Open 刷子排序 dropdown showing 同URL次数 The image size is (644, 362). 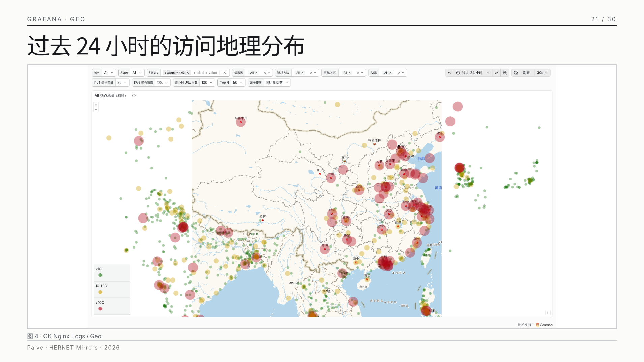pos(277,83)
